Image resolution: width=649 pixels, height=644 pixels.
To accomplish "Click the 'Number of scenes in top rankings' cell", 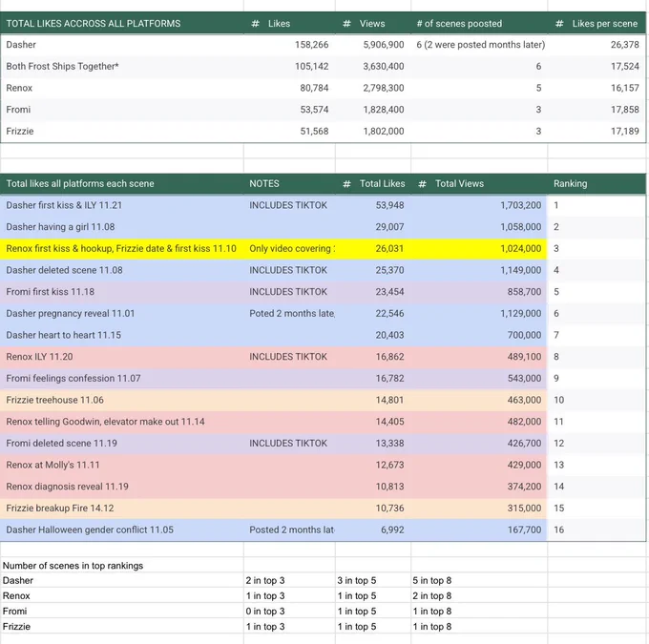I will [x=122, y=566].
